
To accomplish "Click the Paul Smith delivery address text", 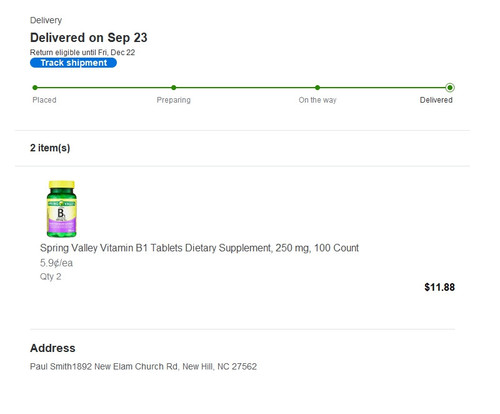I will click(143, 367).
